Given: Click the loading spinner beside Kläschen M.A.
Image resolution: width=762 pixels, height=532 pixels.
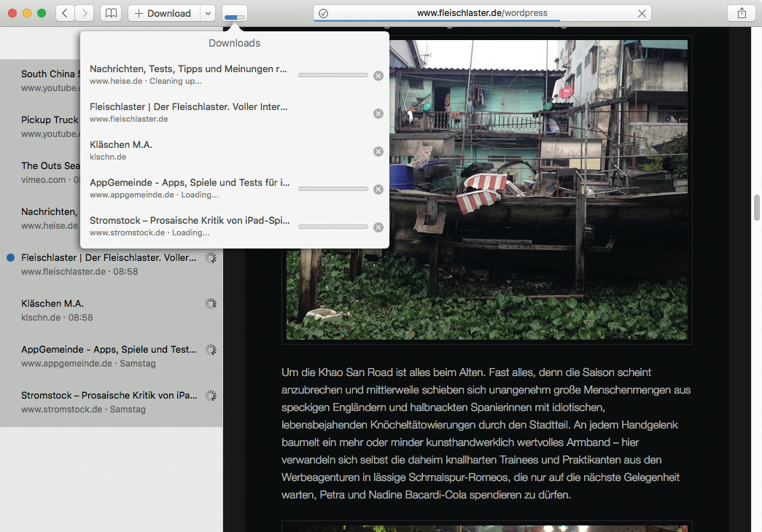Looking at the screenshot, I should click(x=211, y=304).
